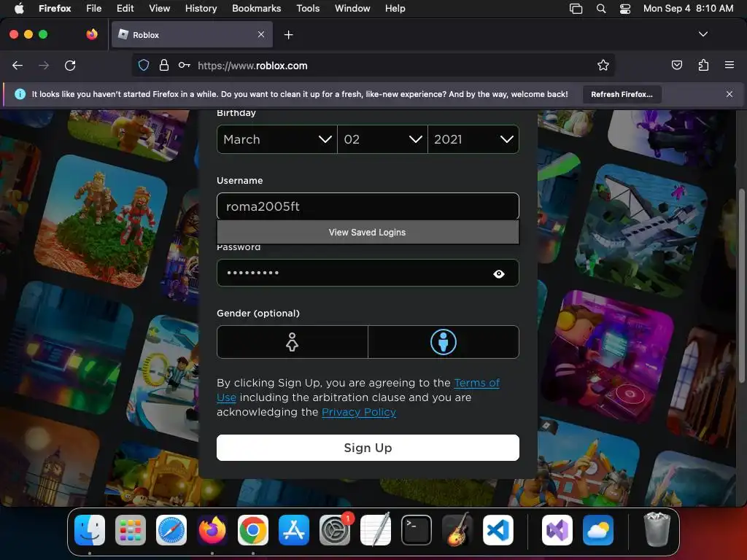Open the History menu
Image resolution: width=747 pixels, height=560 pixels.
point(201,8)
